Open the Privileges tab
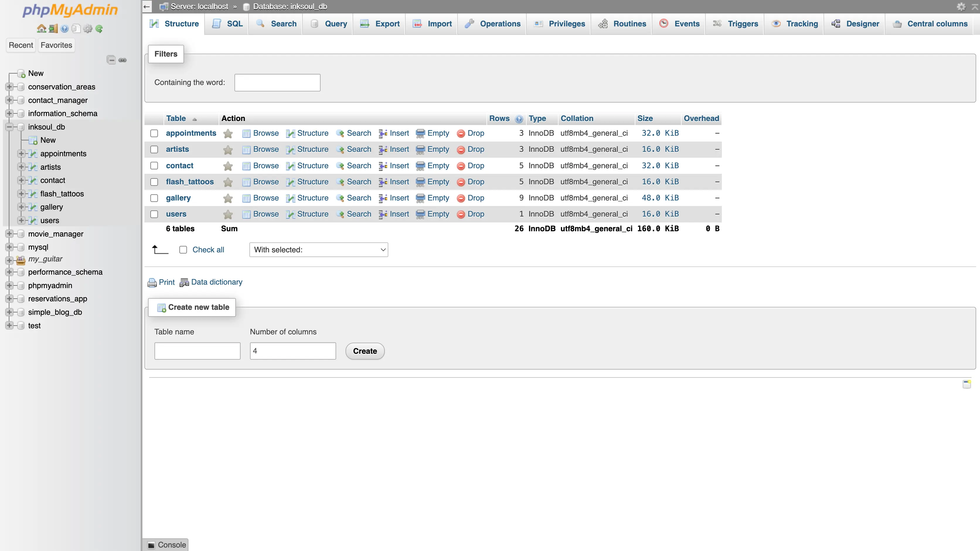Viewport: 980px width, 551px height. coord(559,23)
